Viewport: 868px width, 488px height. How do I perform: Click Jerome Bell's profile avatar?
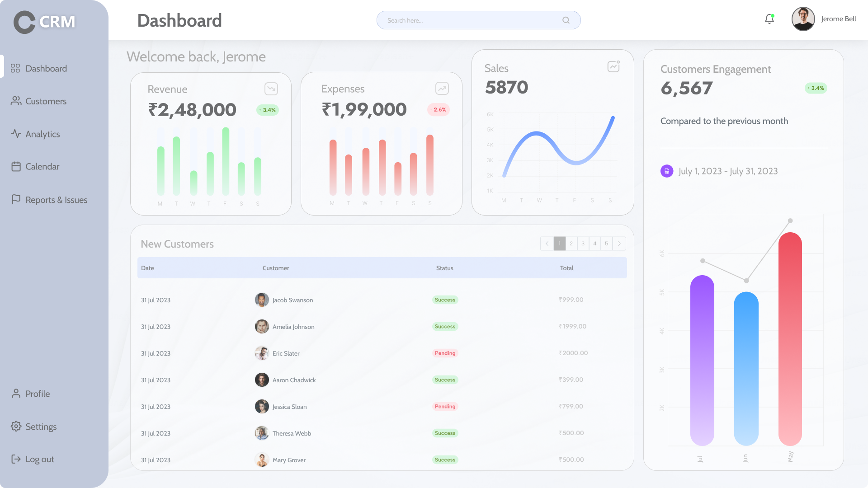click(x=803, y=19)
